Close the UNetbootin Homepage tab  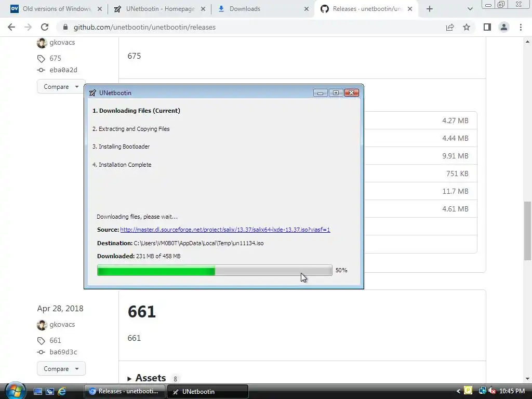pos(203,9)
